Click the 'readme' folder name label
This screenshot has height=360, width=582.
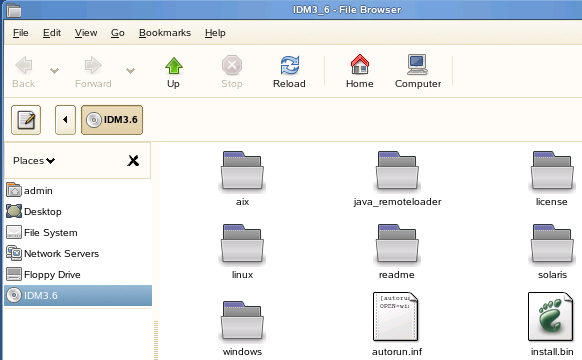(396, 275)
